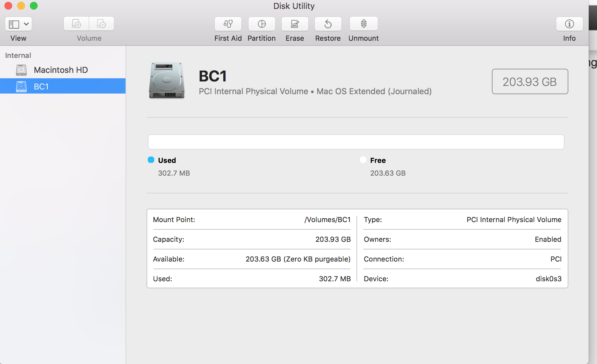Click the Erase toolbar icon
This screenshot has width=597, height=364.
[295, 24]
